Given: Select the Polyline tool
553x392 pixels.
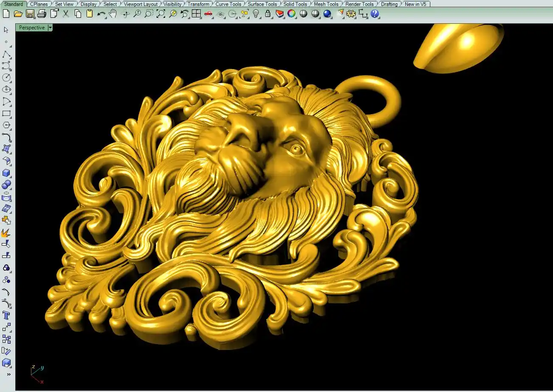Looking at the screenshot, I should pyautogui.click(x=6, y=54).
